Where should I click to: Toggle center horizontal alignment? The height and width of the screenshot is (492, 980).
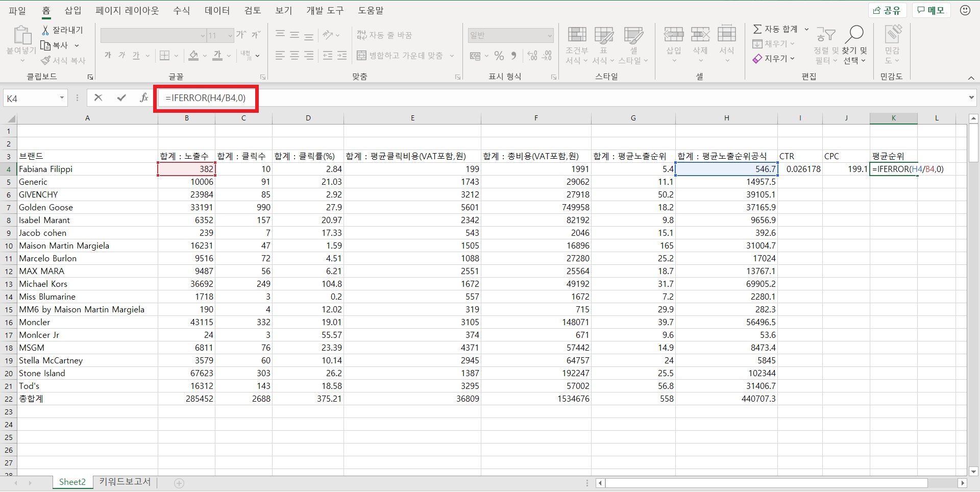[x=295, y=55]
